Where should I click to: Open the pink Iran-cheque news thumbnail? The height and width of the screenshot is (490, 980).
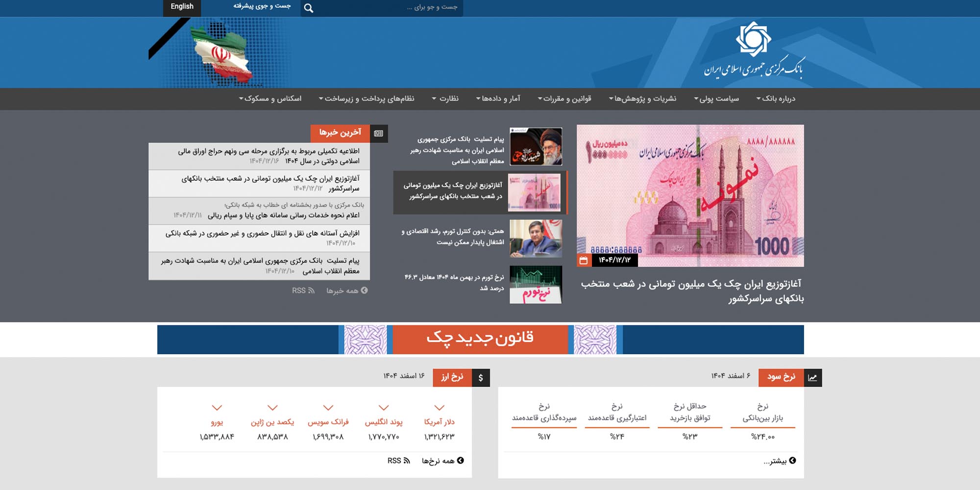(535, 192)
